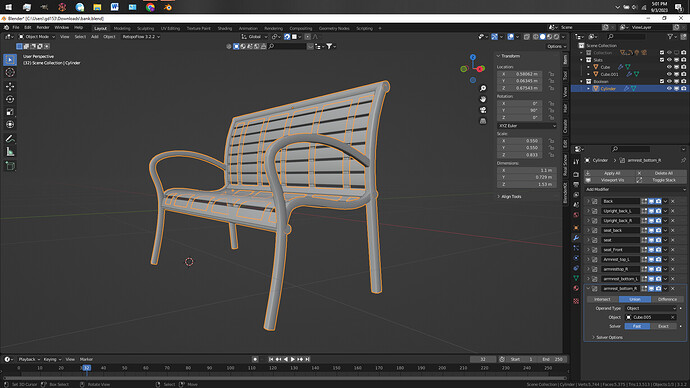Image resolution: width=690 pixels, height=388 pixels.
Task: Select the Measure ruler tool
Action: (x=10, y=152)
